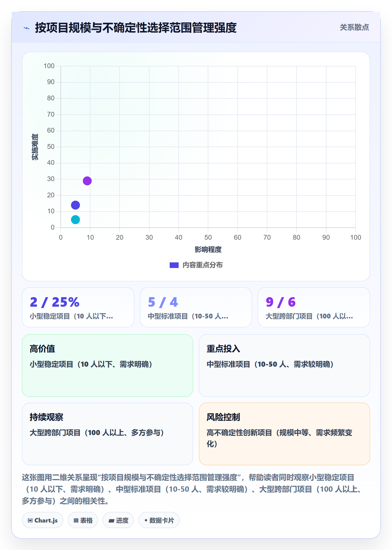The image size is (392, 550).
Task: Toggle the "内容重点分布" legend color swatch
Action: point(174,265)
